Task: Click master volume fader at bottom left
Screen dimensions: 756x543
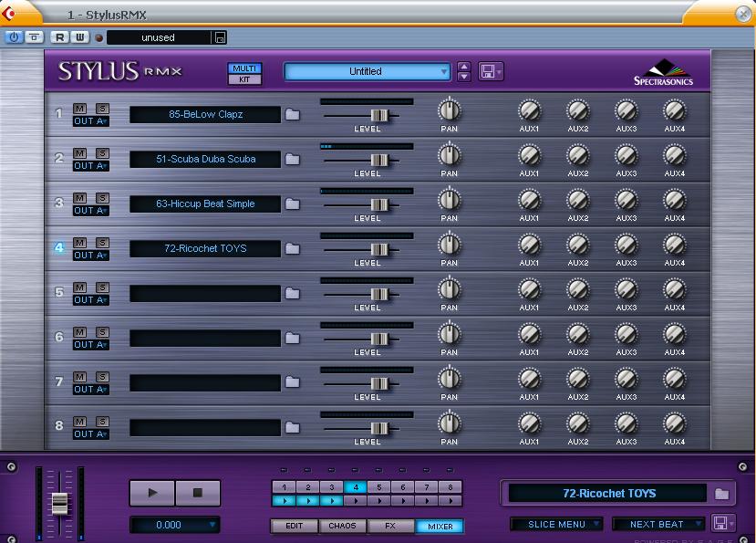Action: 60,504
